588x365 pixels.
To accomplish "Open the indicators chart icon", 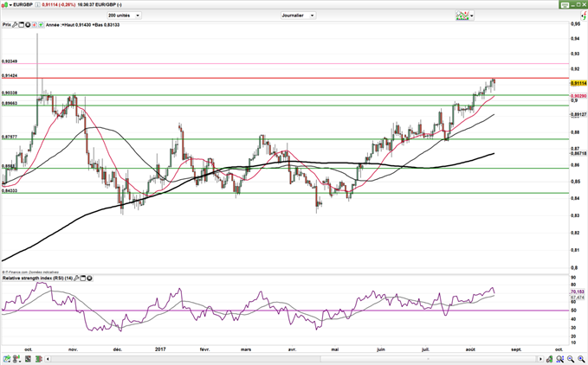I will pyautogui.click(x=462, y=16).
